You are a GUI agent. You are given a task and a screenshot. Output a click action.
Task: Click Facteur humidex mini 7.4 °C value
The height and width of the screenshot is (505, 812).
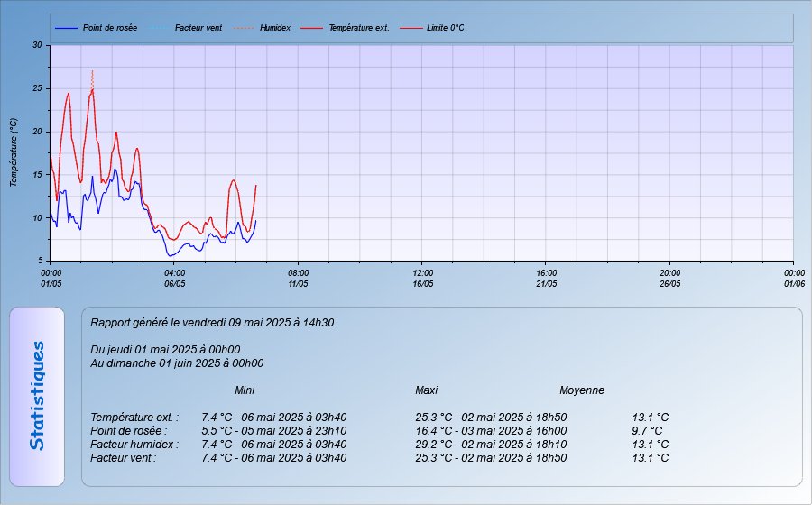click(274, 444)
